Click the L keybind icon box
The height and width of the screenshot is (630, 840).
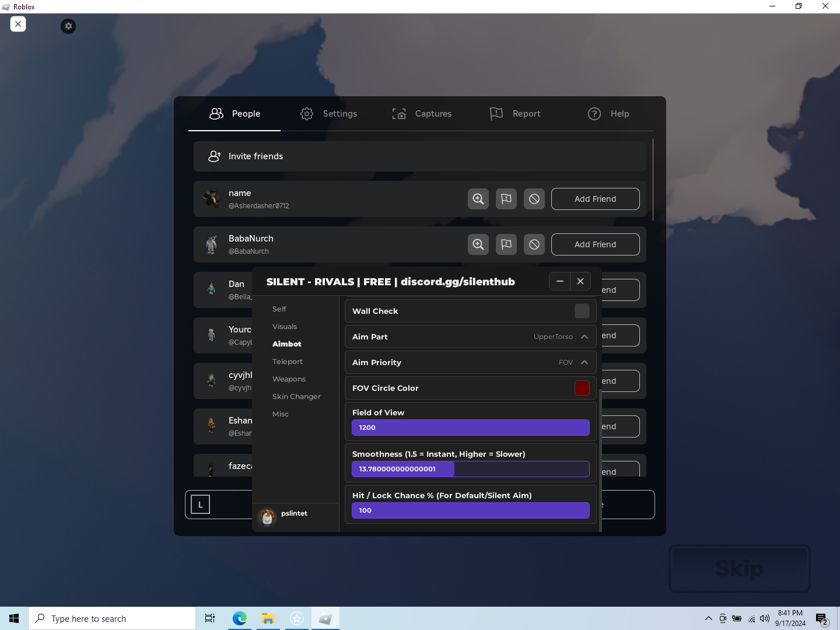pos(201,505)
